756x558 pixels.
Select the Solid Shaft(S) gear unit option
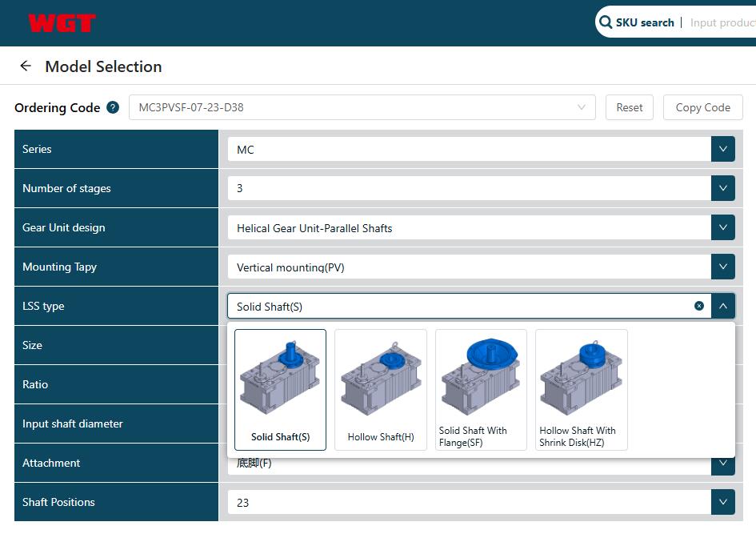point(280,389)
